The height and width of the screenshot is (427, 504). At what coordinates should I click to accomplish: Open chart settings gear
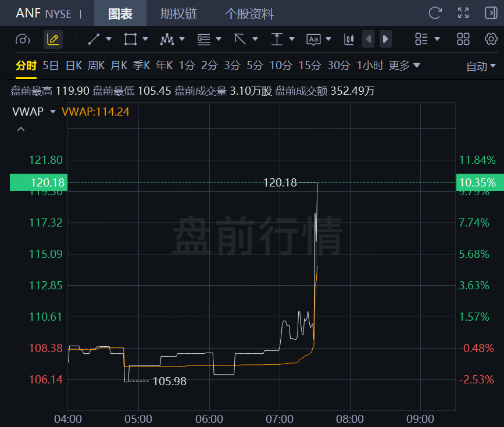pyautogui.click(x=491, y=39)
